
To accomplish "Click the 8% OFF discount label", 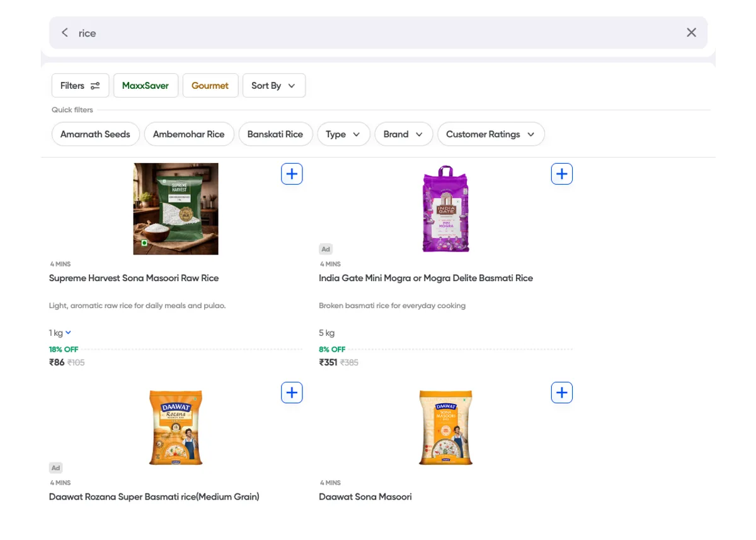I will coord(333,349).
